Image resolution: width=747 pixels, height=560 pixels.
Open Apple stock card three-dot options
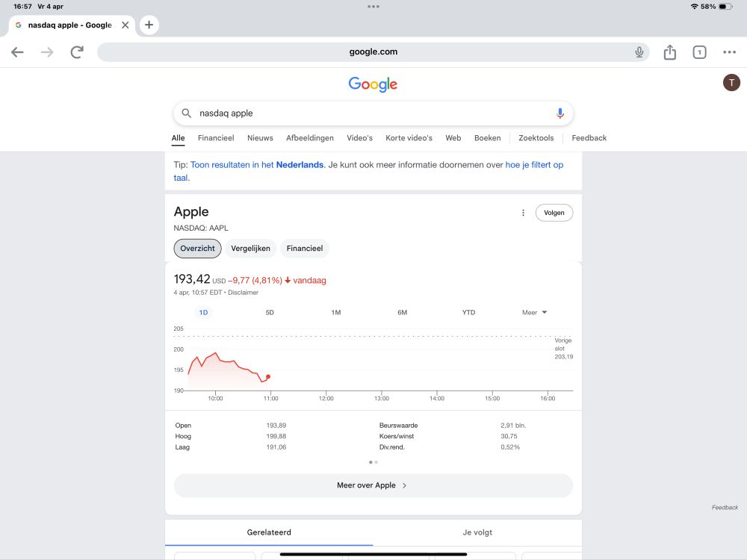pos(523,213)
